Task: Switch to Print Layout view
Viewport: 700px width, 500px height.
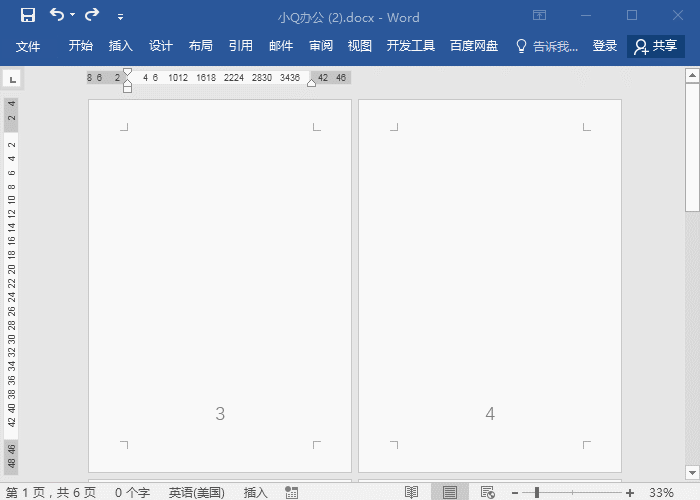Action: (450, 492)
